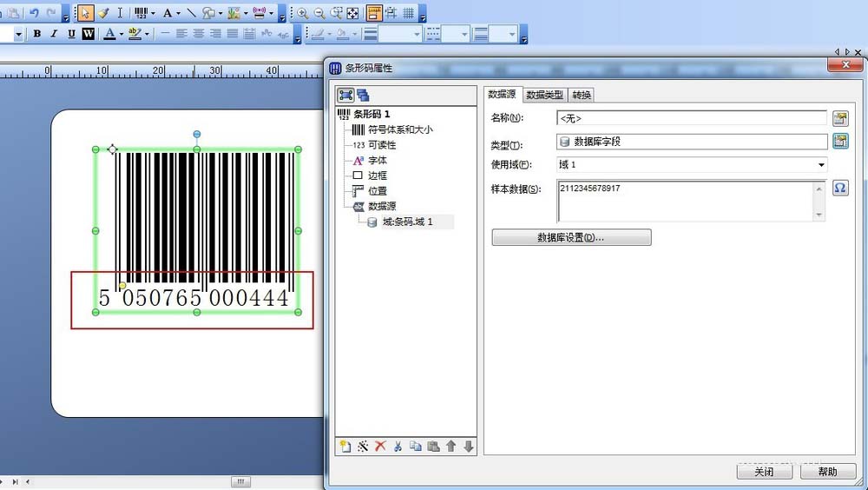Click the shapes tool
868x490 pixels.
click(x=208, y=13)
